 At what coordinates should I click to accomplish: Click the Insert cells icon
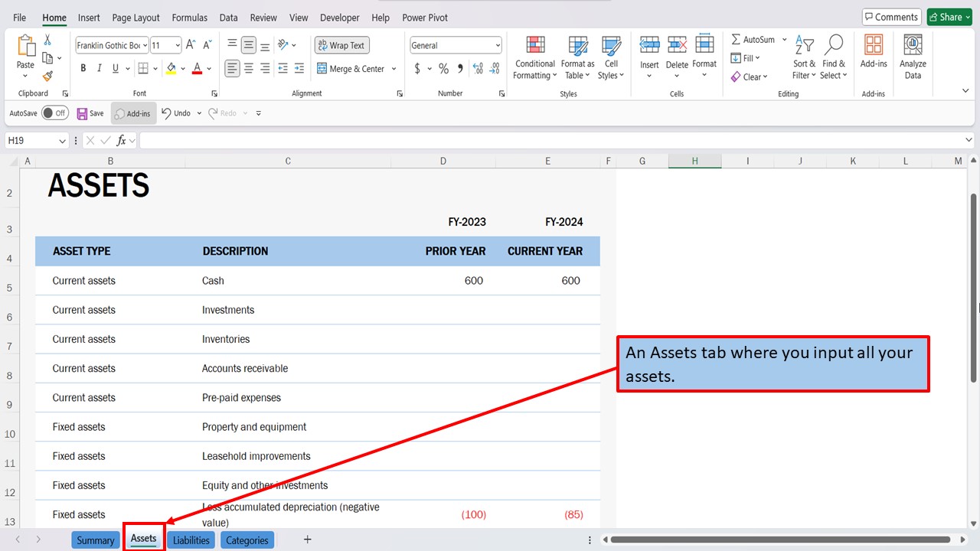click(x=649, y=45)
